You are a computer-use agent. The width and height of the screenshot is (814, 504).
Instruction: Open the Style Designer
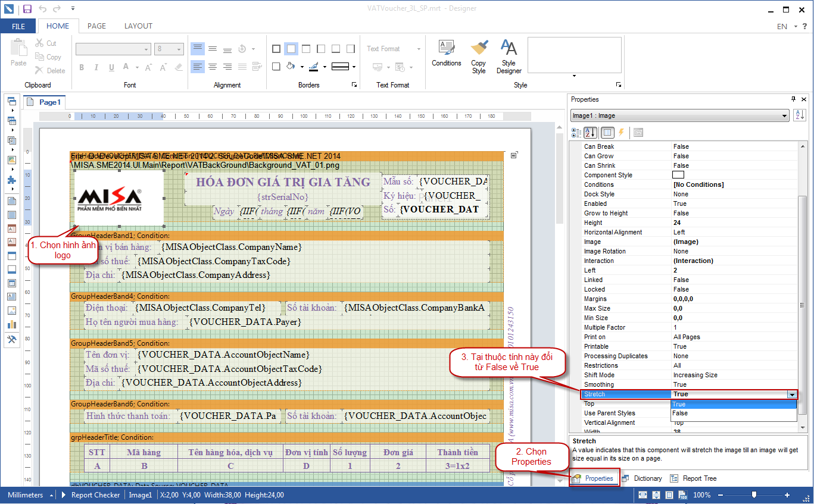click(x=509, y=57)
